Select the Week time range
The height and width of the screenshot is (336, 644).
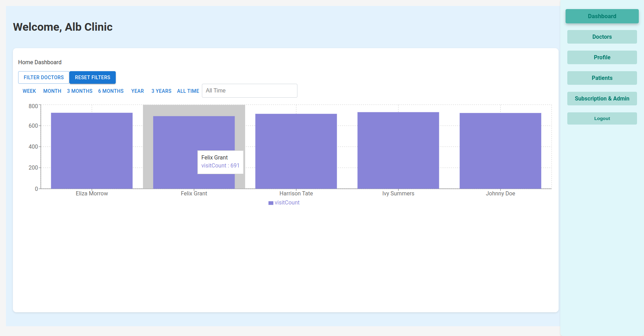[x=29, y=91]
